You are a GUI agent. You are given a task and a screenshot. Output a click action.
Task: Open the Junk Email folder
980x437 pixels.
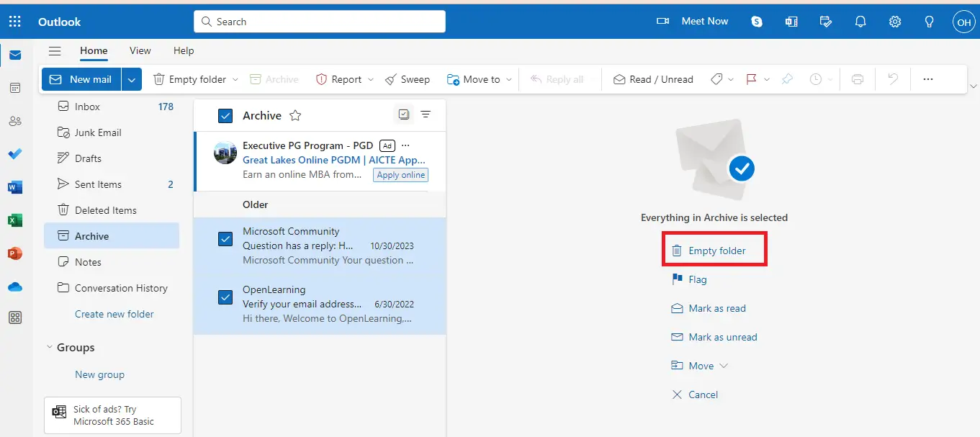112,132
